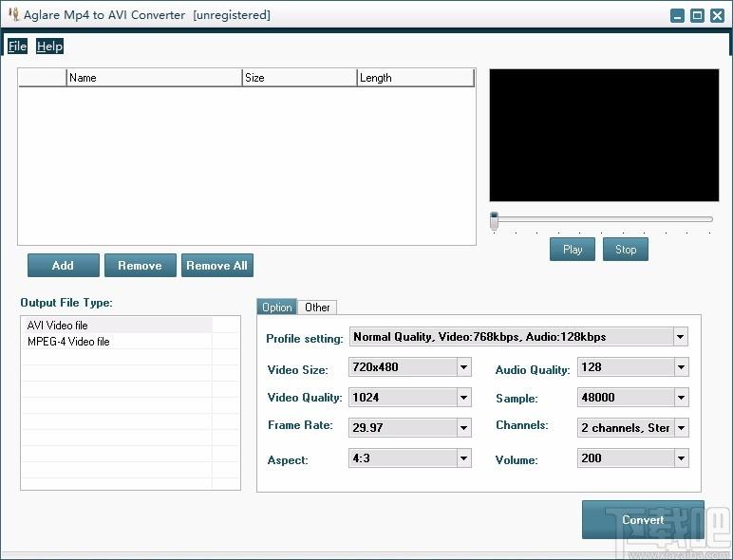Select AVI Video file output type
This screenshot has width=733, height=560.
(117, 326)
